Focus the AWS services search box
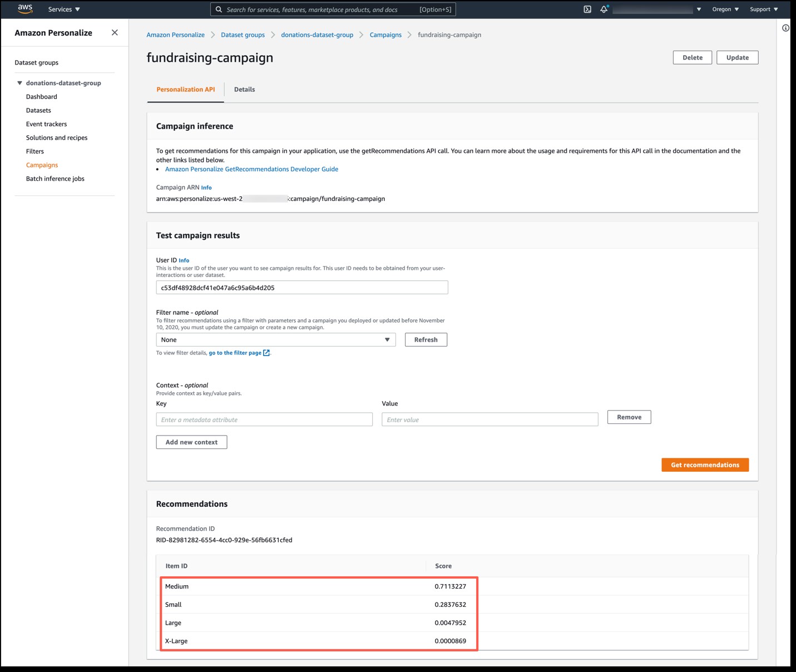The height and width of the screenshot is (672, 796). [333, 9]
